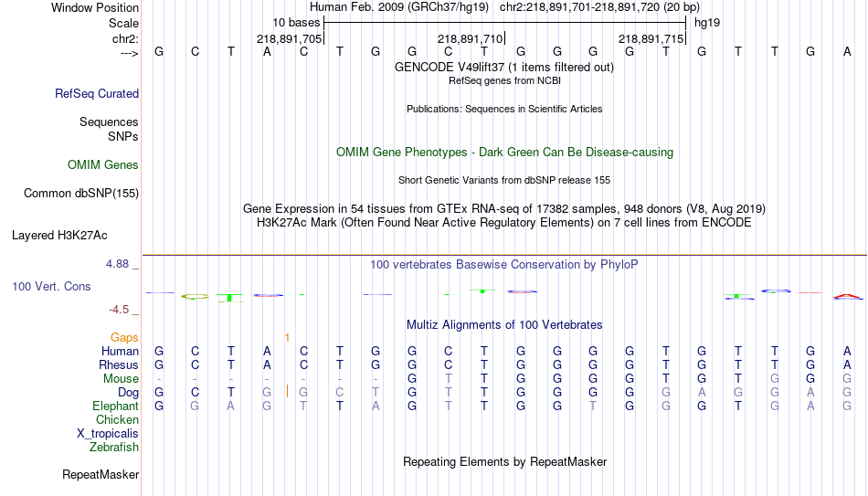Click the Scale label
Viewport: 868px width, 496px height.
pyautogui.click(x=123, y=23)
